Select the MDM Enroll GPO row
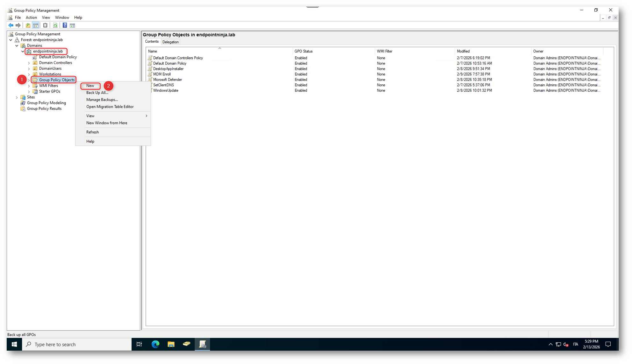The image size is (632, 364). (162, 74)
